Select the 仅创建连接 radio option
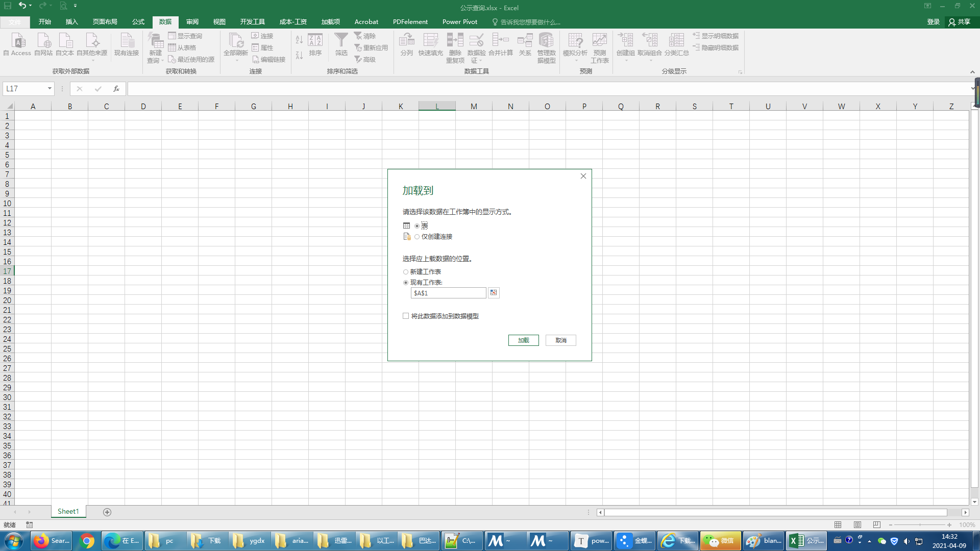 pyautogui.click(x=417, y=237)
